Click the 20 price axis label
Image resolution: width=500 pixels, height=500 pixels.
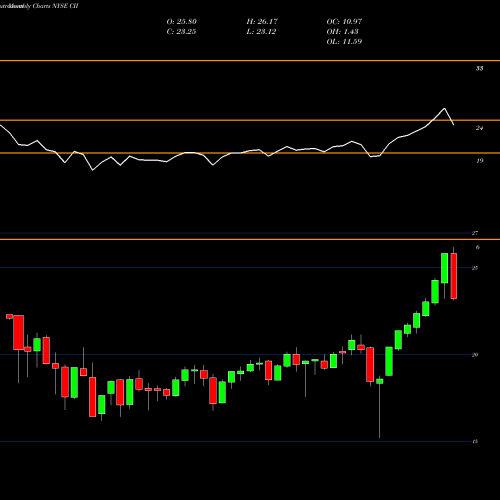tap(475, 355)
